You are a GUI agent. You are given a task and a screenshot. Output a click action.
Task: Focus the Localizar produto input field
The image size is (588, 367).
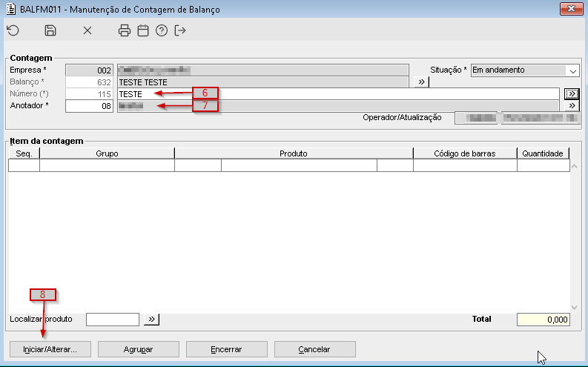113,320
